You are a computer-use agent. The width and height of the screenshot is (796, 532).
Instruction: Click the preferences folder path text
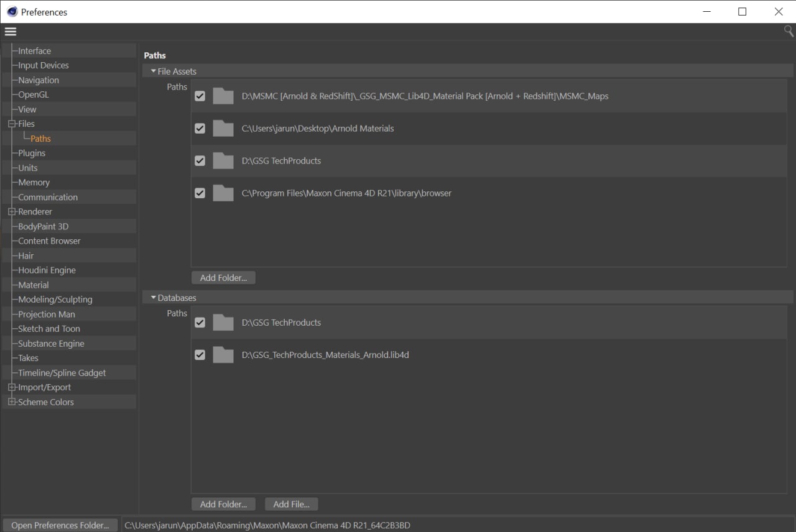click(x=267, y=525)
